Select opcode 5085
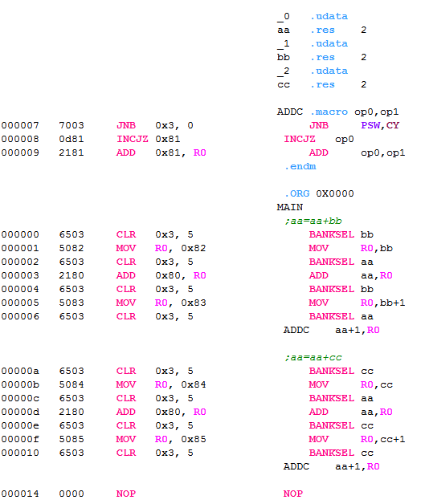Screen dimensions: 425x504 pos(72,439)
